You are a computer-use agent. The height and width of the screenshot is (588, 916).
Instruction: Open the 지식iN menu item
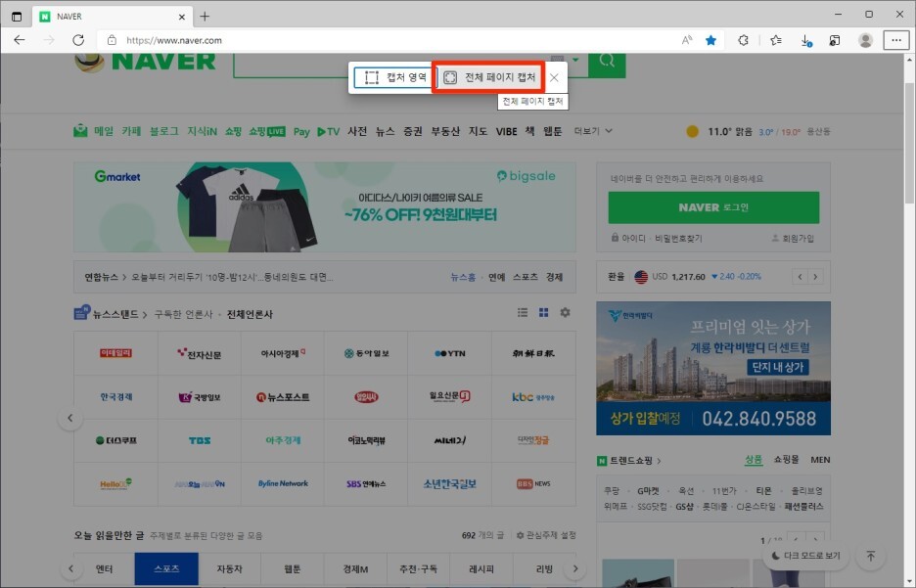tap(203, 131)
